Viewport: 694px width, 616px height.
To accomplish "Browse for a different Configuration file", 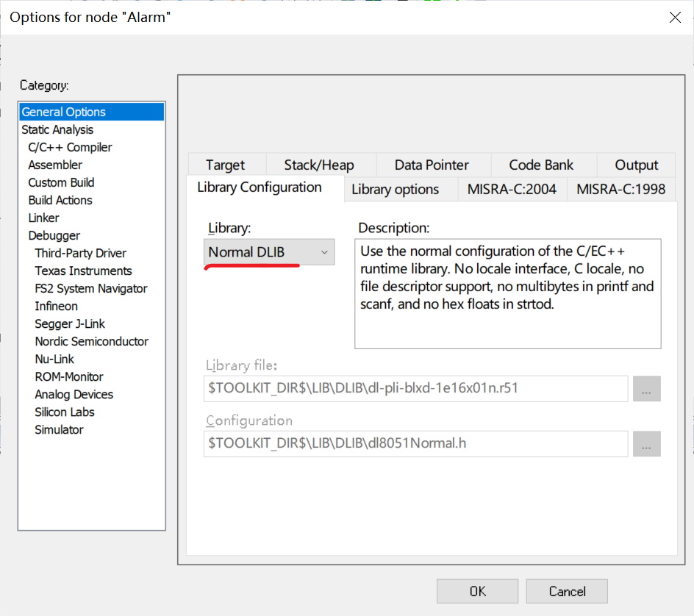I will (x=646, y=444).
